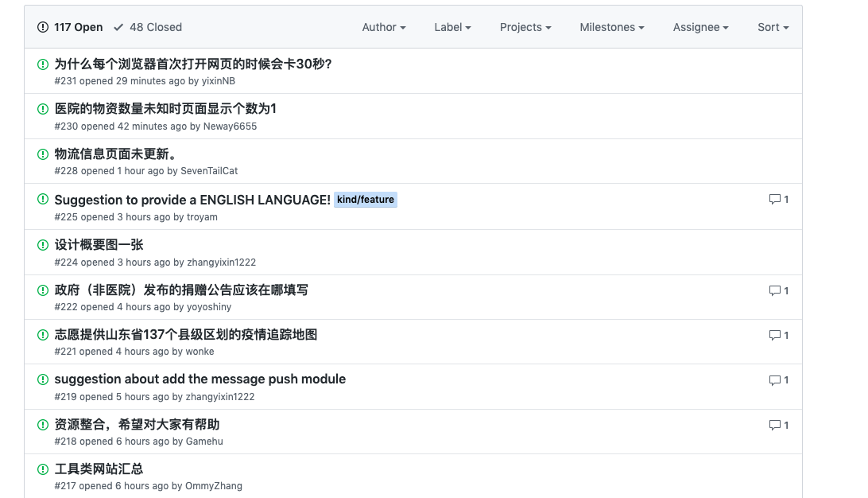Show the 117 Open issues
This screenshot has height=498, width=868.
point(70,27)
